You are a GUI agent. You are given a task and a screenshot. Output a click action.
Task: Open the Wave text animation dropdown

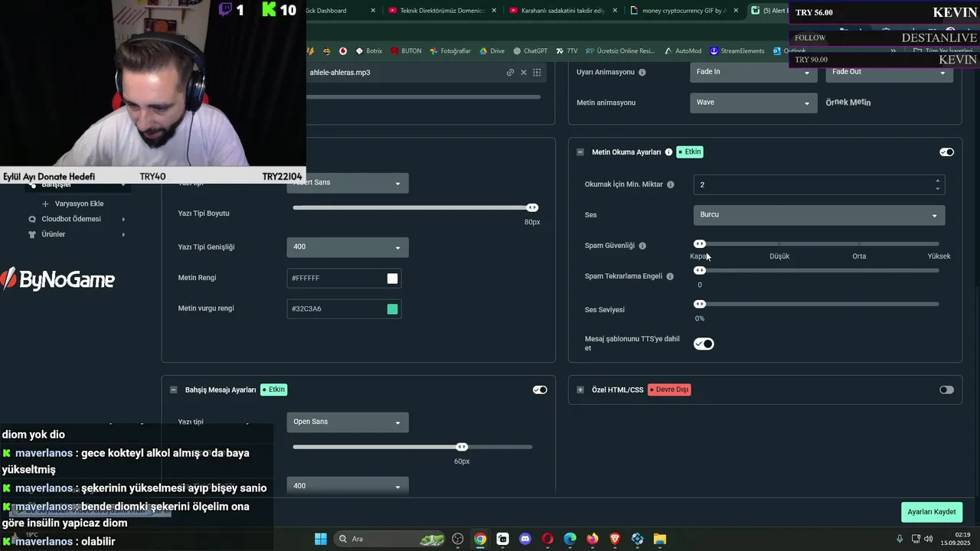coord(753,103)
